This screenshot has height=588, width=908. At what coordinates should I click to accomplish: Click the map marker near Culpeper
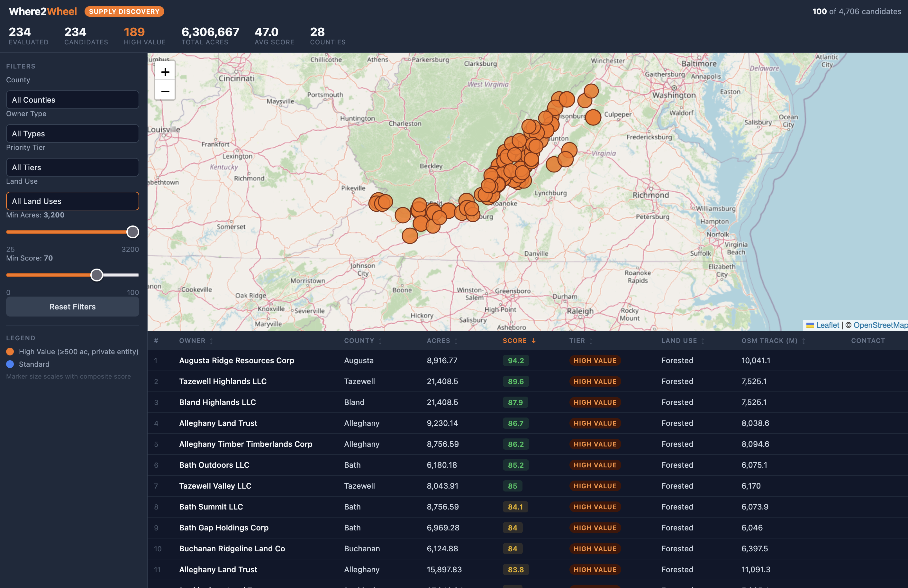point(593,117)
